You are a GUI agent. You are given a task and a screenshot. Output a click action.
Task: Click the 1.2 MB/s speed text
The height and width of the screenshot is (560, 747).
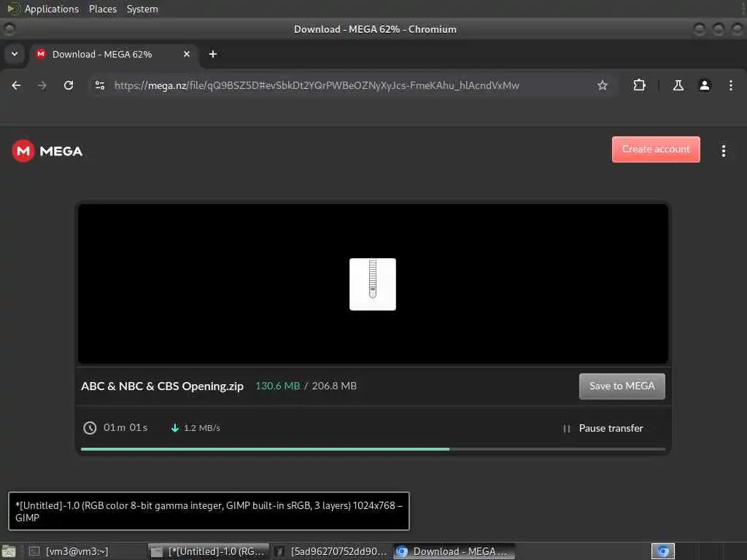[202, 428]
